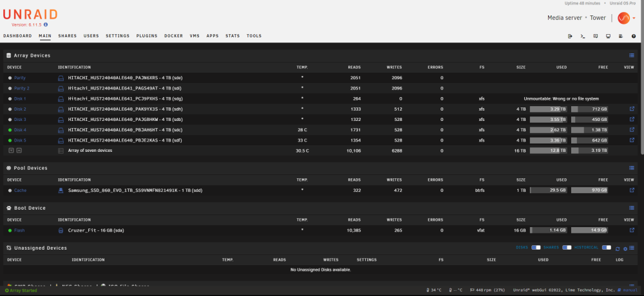
Task: Open the Disk 2 browse view icon
Action: point(632,109)
